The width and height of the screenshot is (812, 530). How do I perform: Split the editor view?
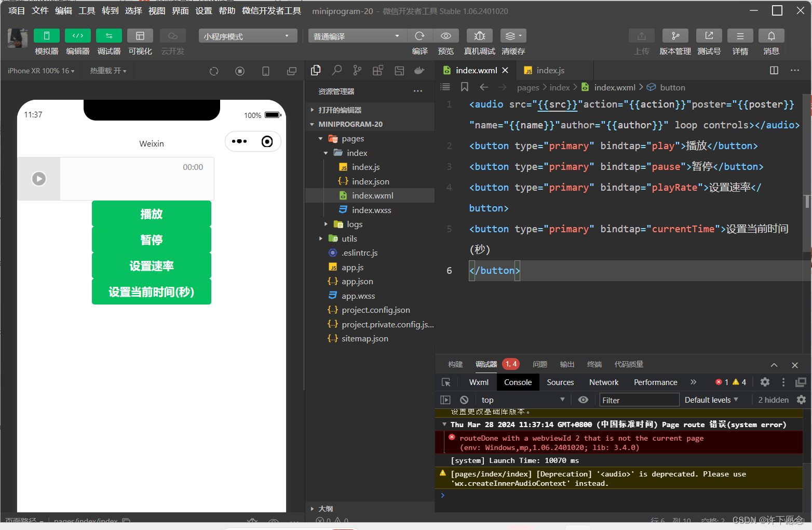click(774, 70)
